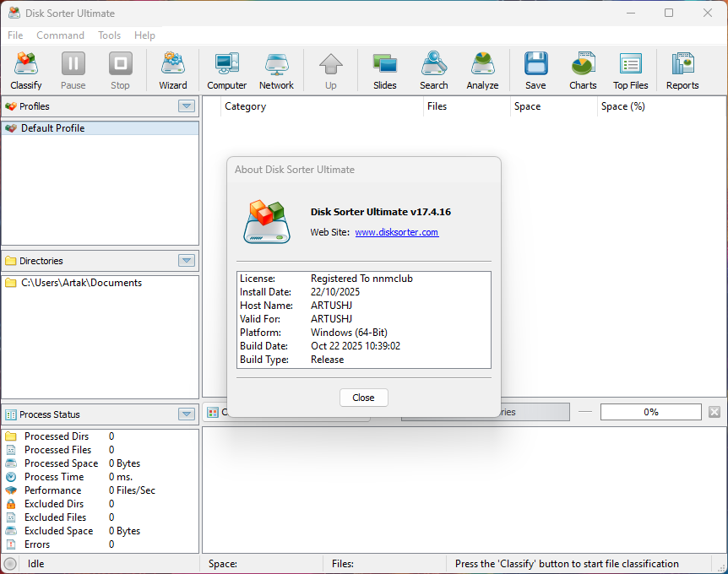Launch the Wizard tool
The image size is (728, 574).
[173, 71]
